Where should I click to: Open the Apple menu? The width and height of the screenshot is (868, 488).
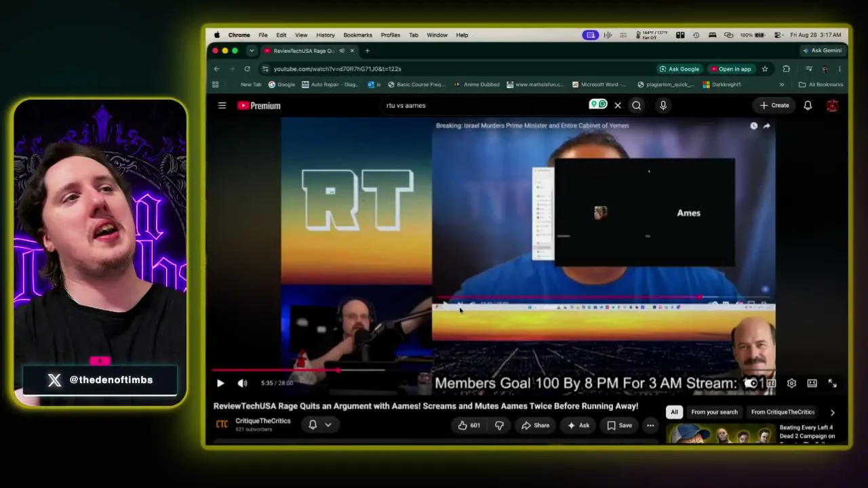point(217,35)
